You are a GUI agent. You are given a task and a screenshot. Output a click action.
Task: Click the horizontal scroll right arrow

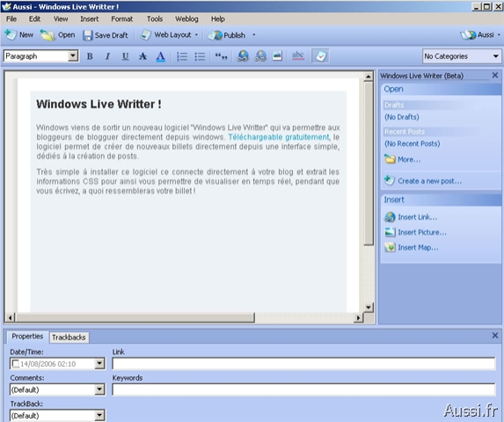(x=358, y=318)
